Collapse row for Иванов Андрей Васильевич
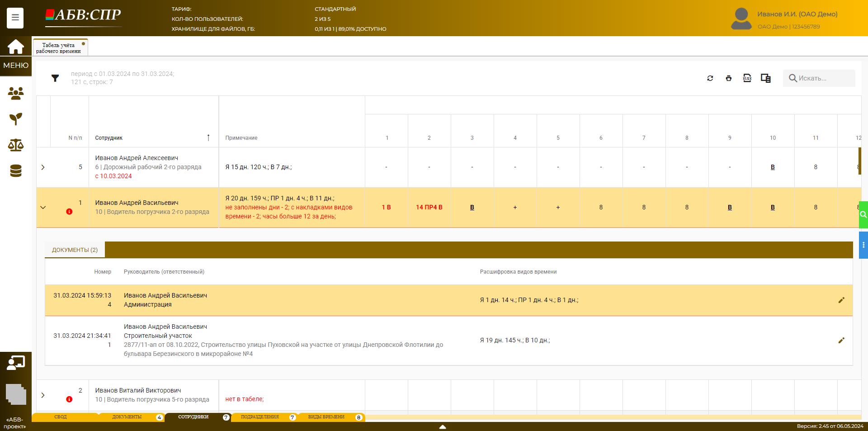Image resolution: width=868 pixels, height=431 pixels. pyautogui.click(x=43, y=208)
